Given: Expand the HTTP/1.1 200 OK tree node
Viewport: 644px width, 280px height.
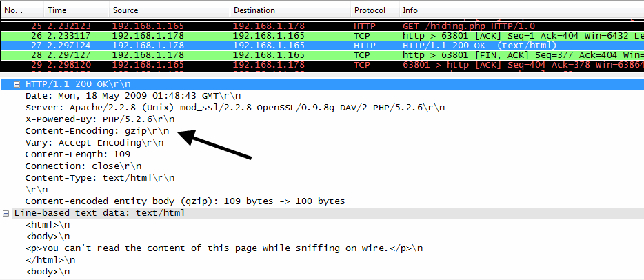Looking at the screenshot, I should pyautogui.click(x=17, y=84).
